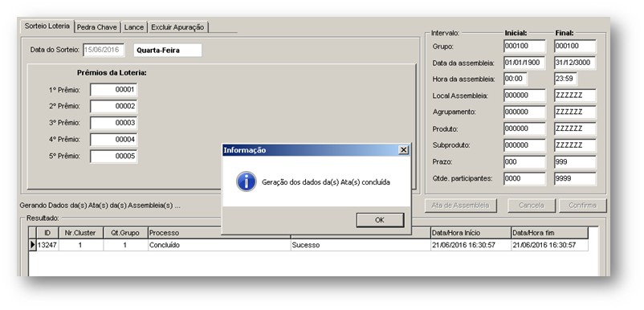
Task: Click the Quarta-Feira weekday field
Action: [168, 51]
